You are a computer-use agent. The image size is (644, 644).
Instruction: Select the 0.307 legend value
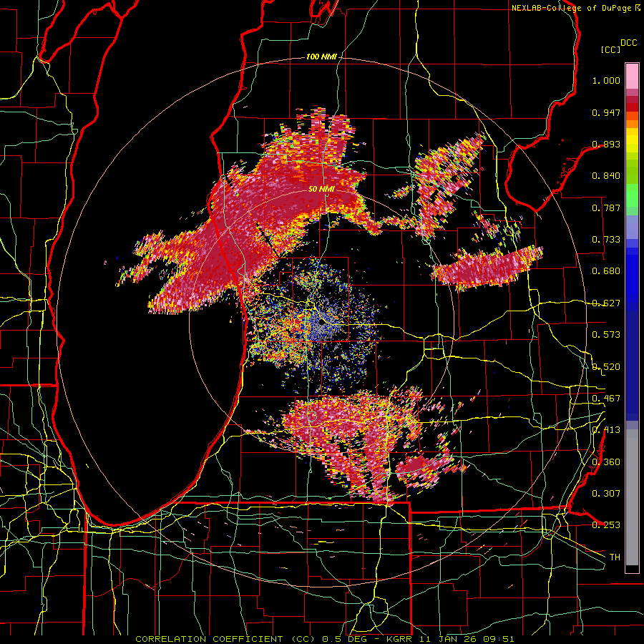(x=606, y=494)
